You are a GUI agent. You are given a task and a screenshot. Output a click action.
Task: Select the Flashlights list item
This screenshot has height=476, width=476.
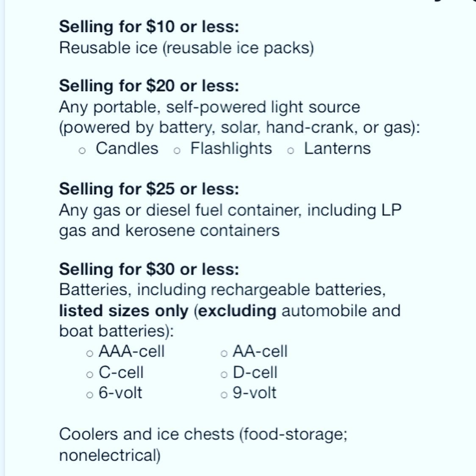tap(231, 148)
